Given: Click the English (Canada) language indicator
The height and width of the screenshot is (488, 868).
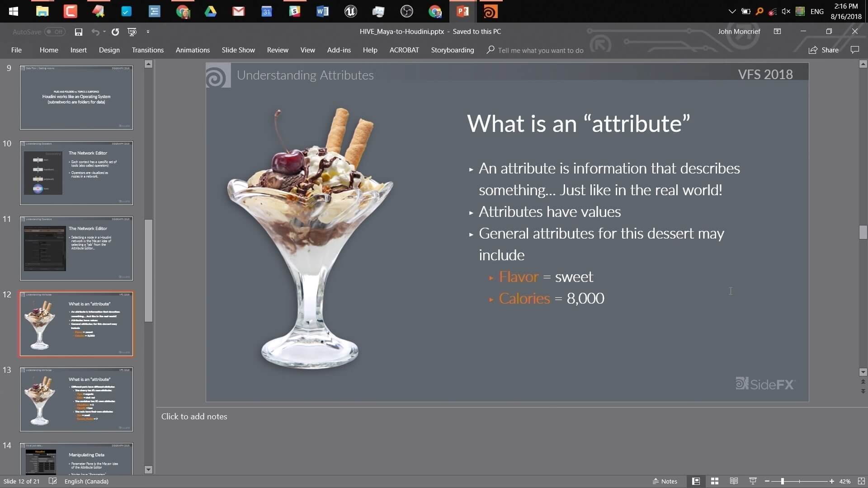Looking at the screenshot, I should click(x=86, y=481).
